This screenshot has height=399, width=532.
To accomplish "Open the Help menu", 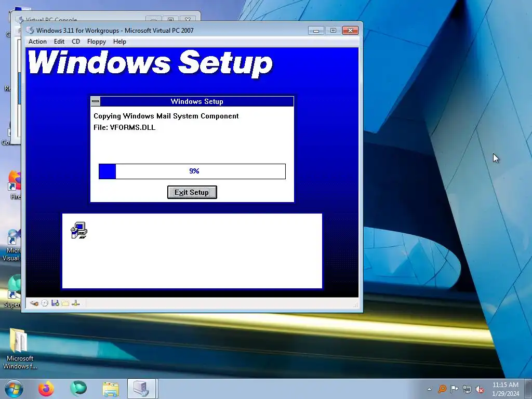I will [x=119, y=42].
